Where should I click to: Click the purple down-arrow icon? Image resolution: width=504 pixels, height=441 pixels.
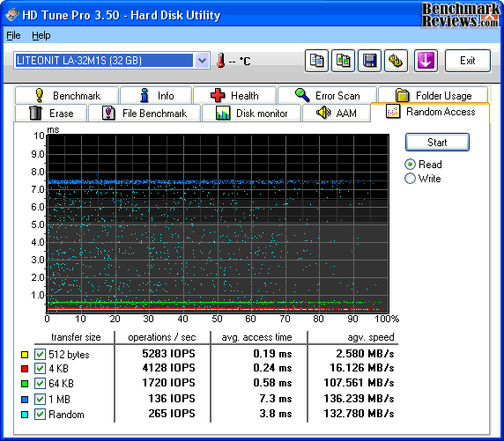tap(426, 61)
